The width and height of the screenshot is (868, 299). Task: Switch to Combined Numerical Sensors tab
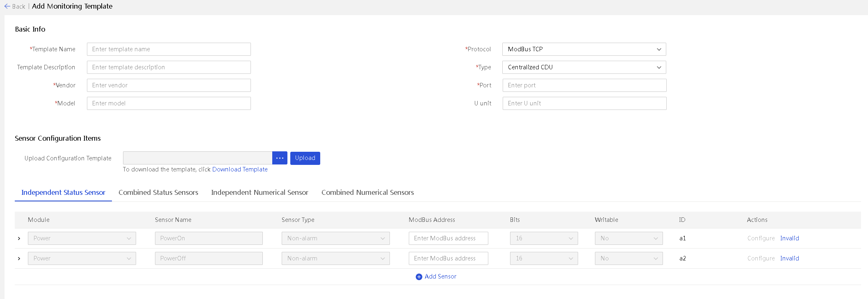(367, 192)
